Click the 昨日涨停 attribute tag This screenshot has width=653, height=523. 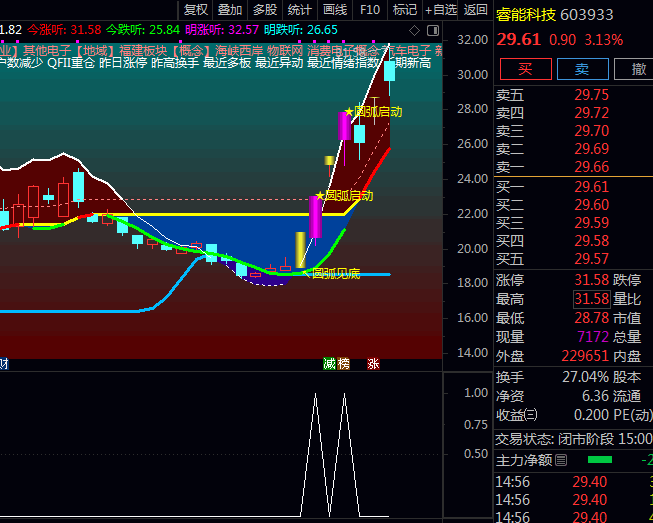tap(123, 63)
